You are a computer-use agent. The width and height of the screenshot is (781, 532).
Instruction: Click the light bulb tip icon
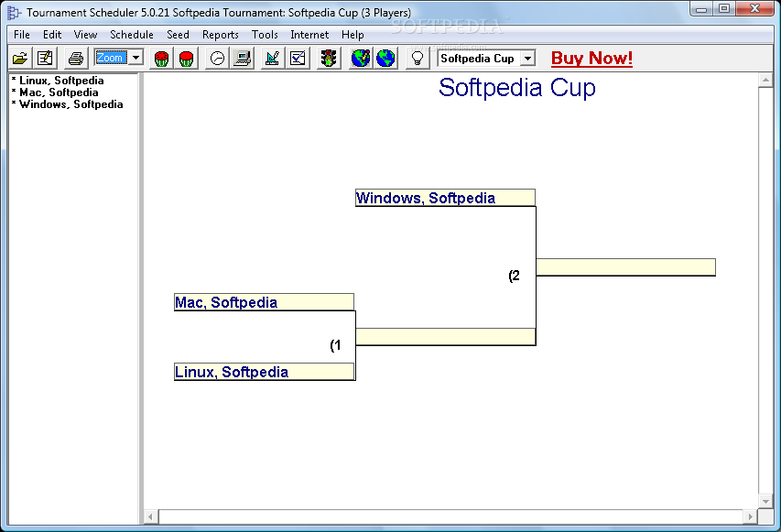pyautogui.click(x=418, y=59)
